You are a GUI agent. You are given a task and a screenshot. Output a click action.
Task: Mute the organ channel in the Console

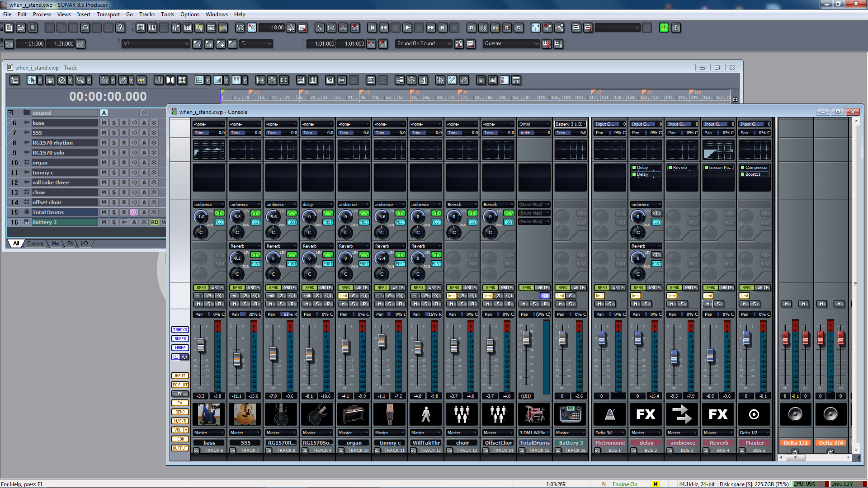tap(343, 304)
